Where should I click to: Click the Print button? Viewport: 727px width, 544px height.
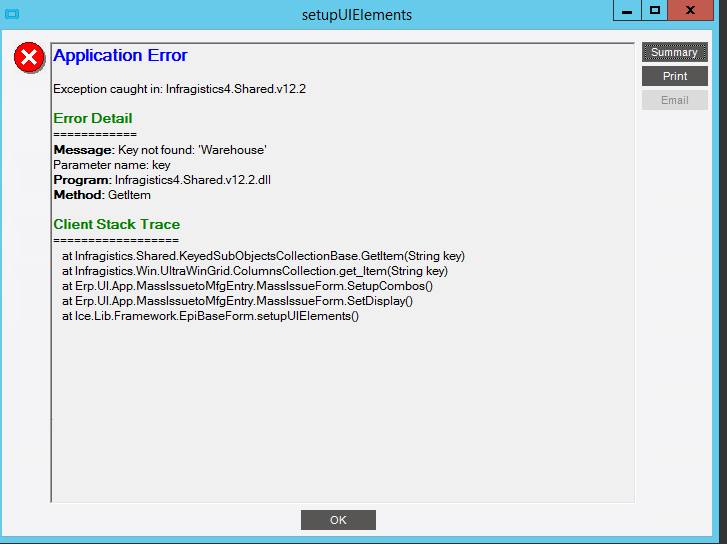coord(675,76)
